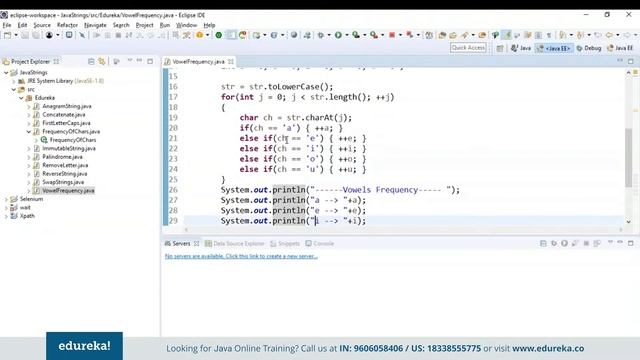This screenshot has height=360, width=640.
Task: Click the Run green play icon
Action: [338, 35]
